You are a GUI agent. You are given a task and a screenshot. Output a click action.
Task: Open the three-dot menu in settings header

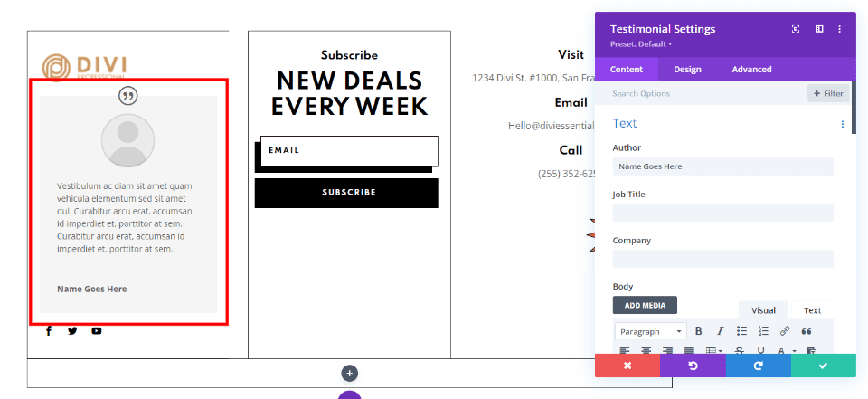coord(840,29)
